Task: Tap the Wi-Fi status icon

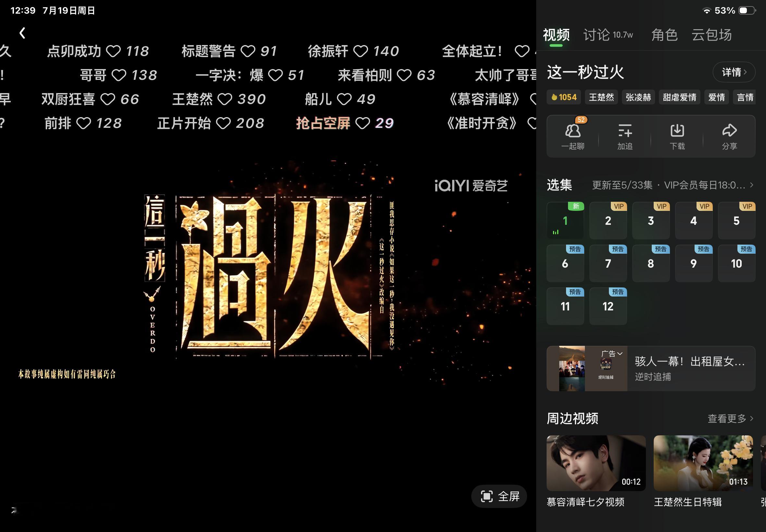Action: click(706, 11)
